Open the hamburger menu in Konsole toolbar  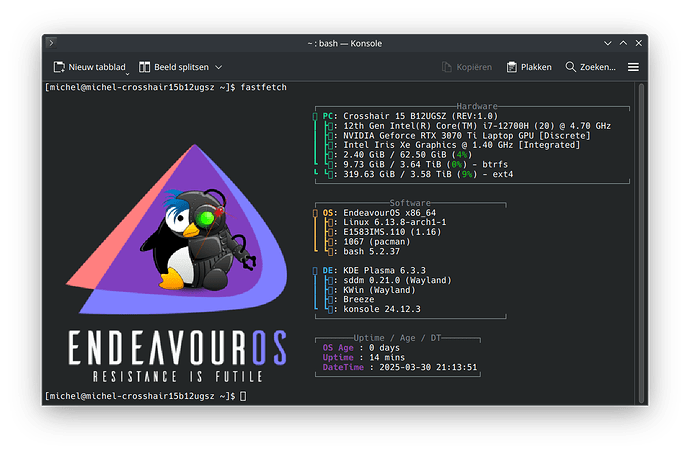(633, 67)
